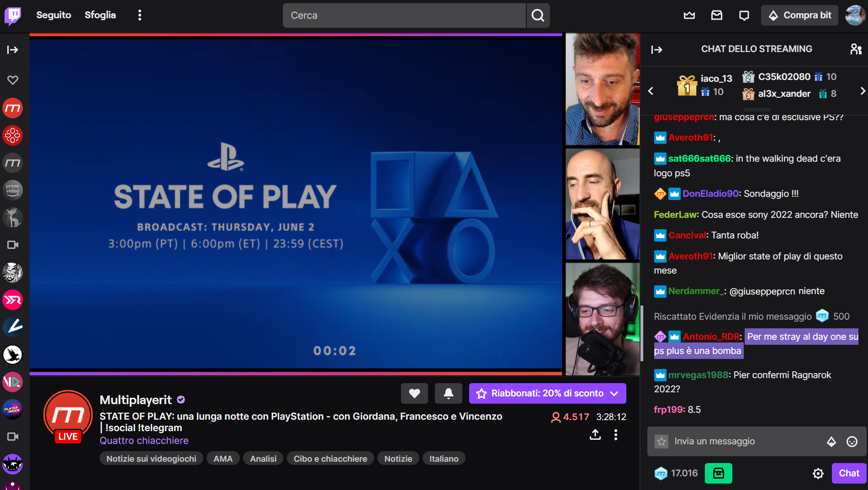The width and height of the screenshot is (868, 490).
Task: Select the Italiano tag
Action: click(444, 458)
